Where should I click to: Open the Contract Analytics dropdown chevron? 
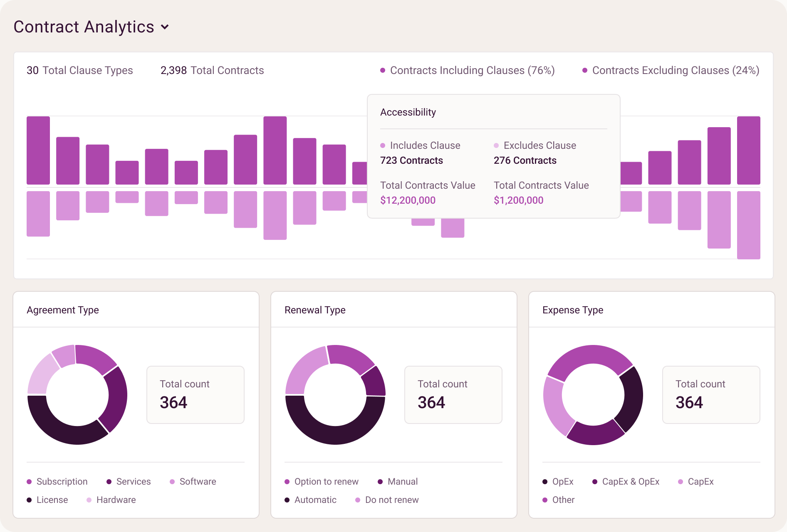[165, 27]
